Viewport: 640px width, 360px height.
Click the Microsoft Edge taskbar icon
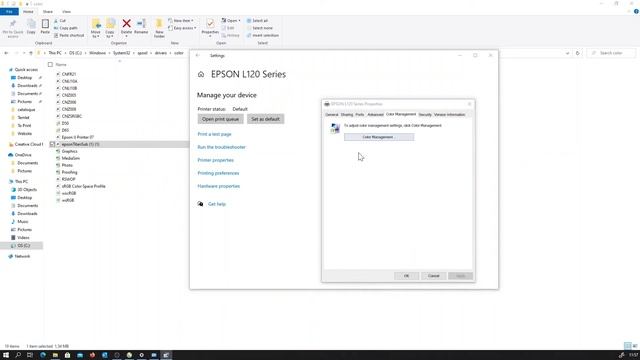coord(42,355)
